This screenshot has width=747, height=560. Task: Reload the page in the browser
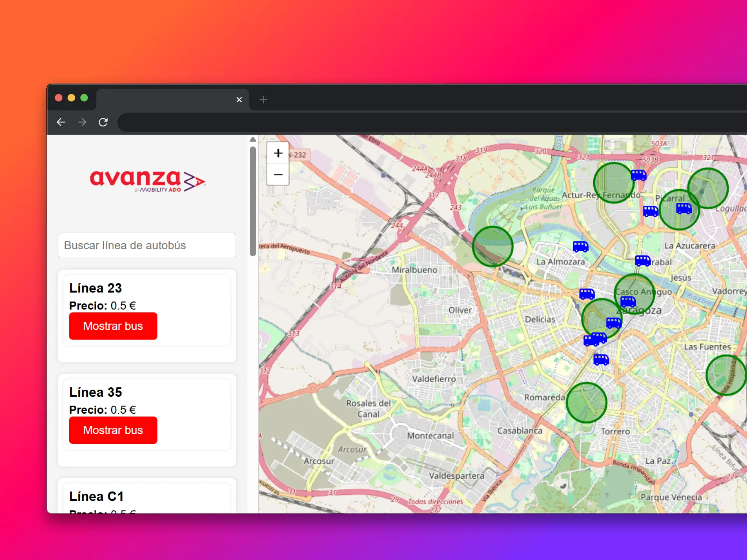(103, 122)
